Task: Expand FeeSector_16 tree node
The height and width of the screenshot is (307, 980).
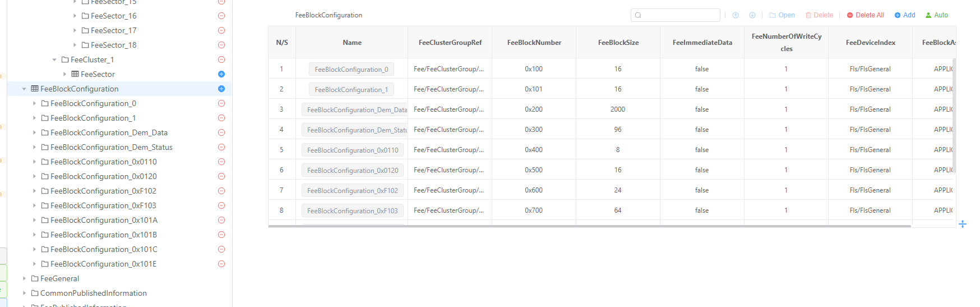Action: pos(75,16)
